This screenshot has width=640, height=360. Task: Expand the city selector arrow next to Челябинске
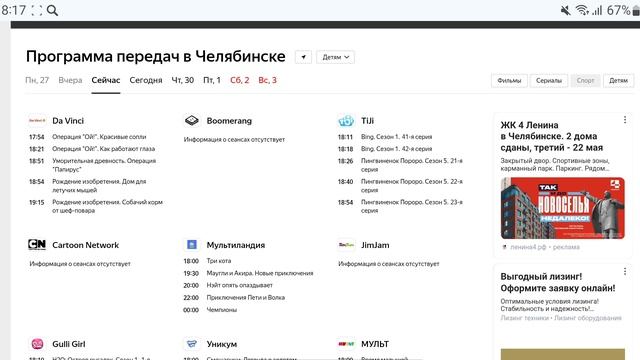coord(303,57)
